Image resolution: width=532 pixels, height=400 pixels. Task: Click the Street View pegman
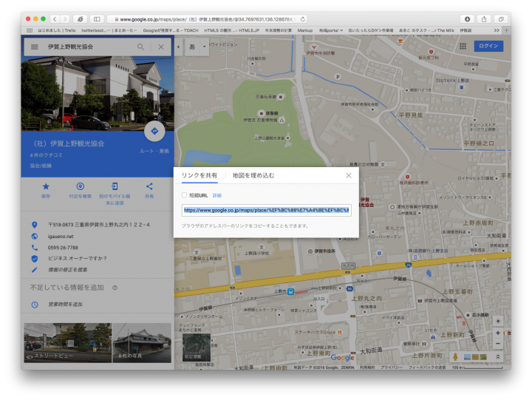pyautogui.click(x=455, y=356)
